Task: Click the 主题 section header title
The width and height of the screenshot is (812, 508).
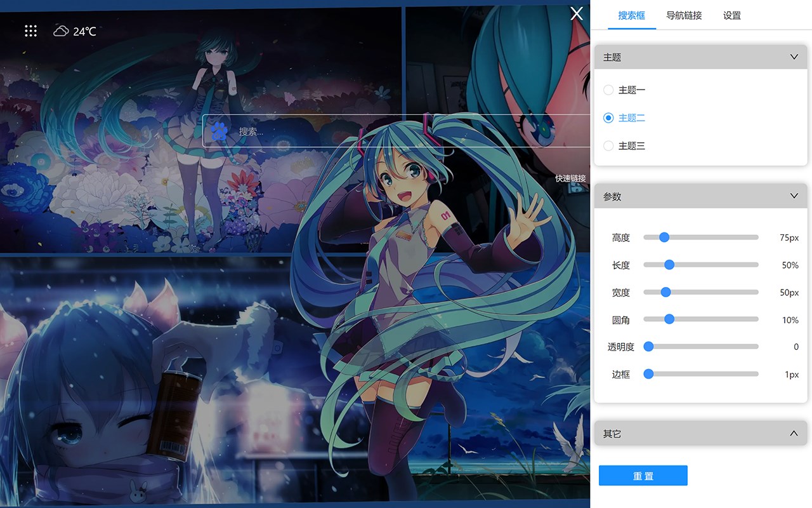Action: pyautogui.click(x=612, y=57)
